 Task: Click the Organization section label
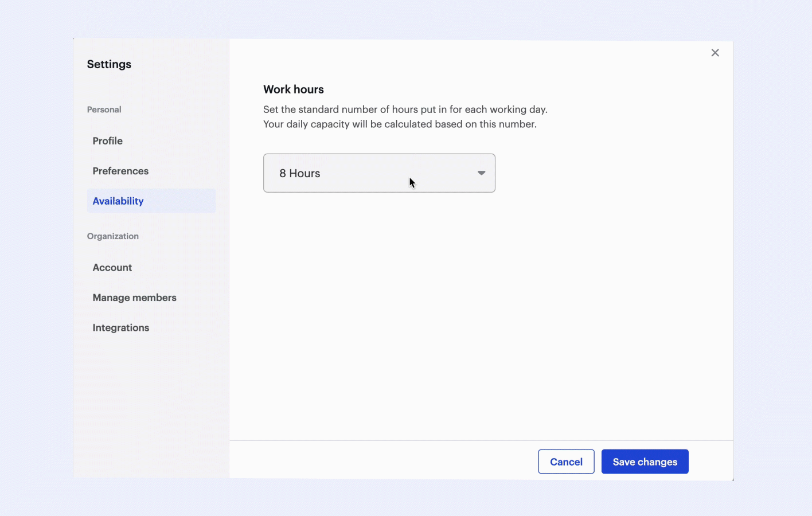[113, 236]
